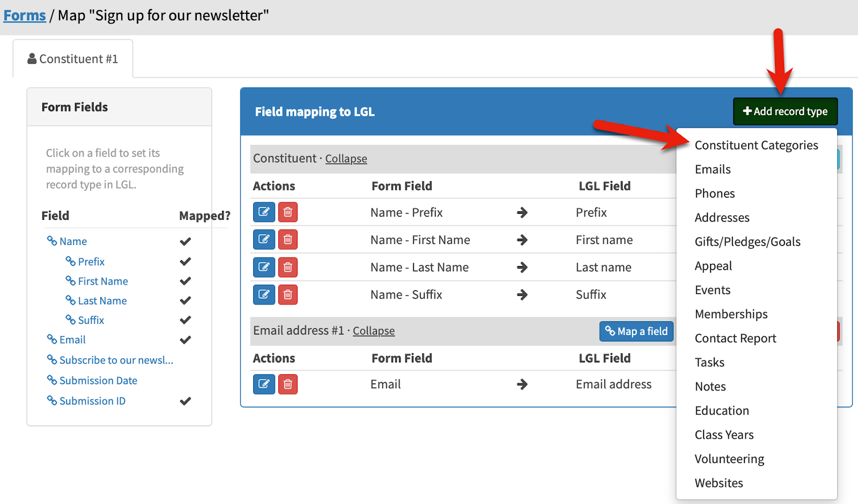858x504 pixels.
Task: Select Contact Report record type
Action: coord(735,338)
